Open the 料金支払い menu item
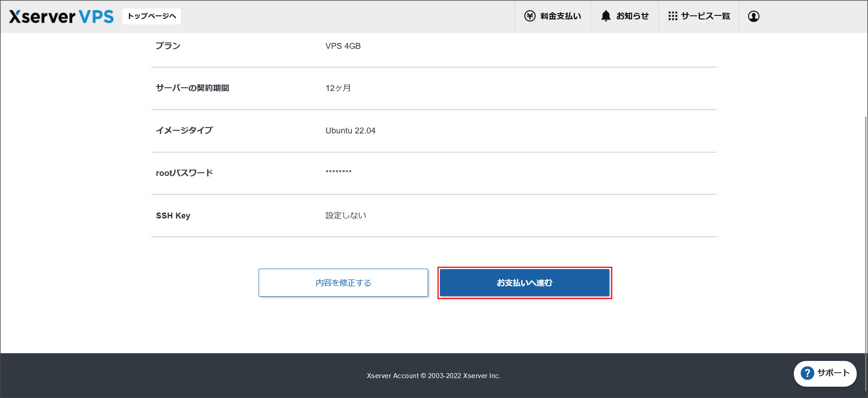Viewport: 868px width, 398px height. pos(561,16)
